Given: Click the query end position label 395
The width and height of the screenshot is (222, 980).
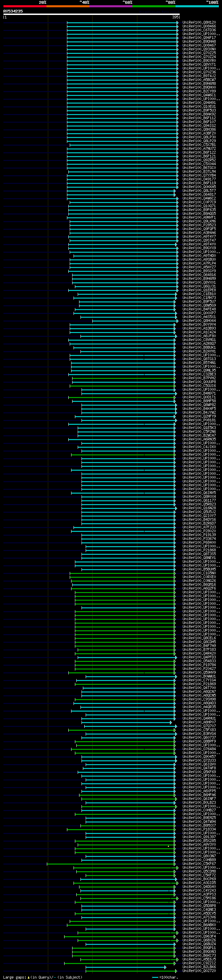Looking at the screenshot, I should click(175, 17).
